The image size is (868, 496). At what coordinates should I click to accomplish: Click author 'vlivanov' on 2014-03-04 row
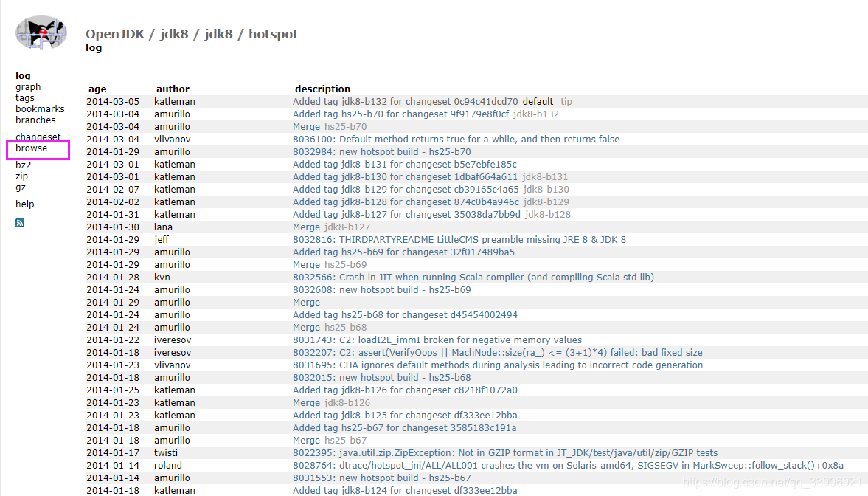coord(172,139)
